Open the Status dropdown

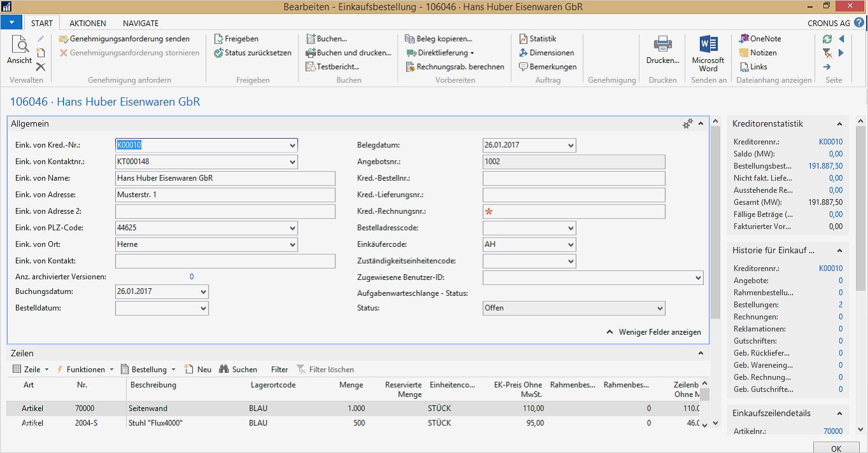pos(659,308)
